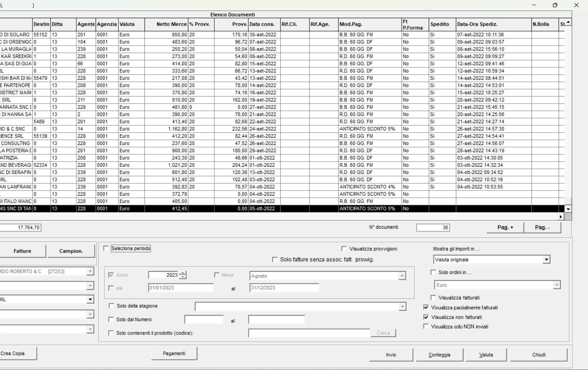Tick the Seleziona periodo checkbox
The image size is (588, 370).
[x=106, y=248]
